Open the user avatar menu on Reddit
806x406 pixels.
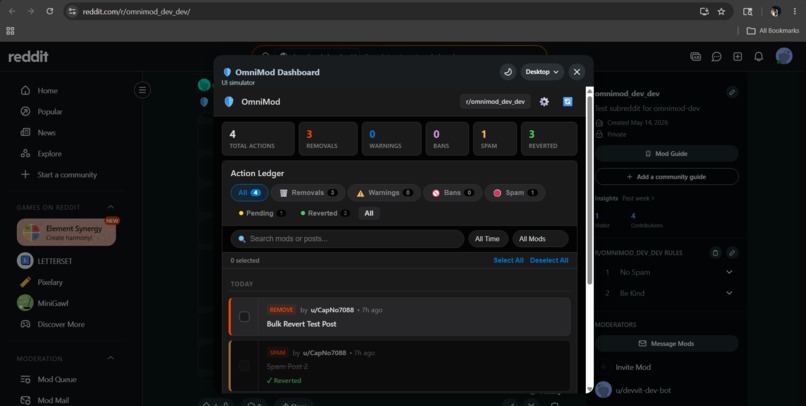(x=784, y=56)
